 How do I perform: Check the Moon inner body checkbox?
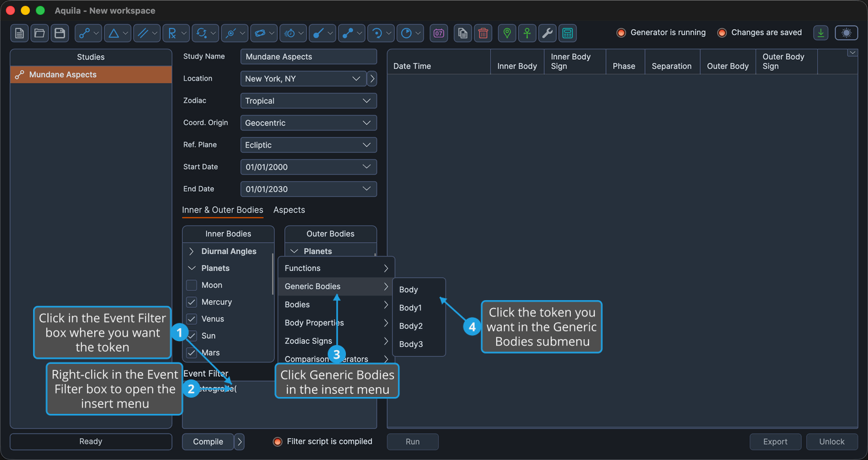tap(192, 285)
